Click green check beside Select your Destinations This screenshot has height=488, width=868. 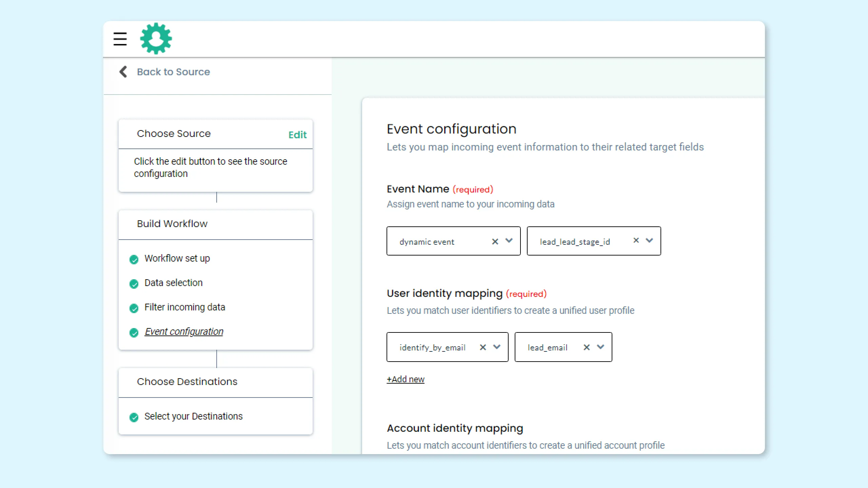(x=134, y=418)
